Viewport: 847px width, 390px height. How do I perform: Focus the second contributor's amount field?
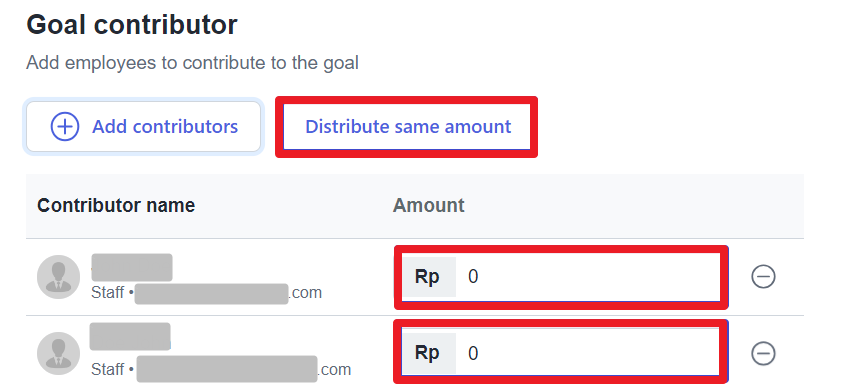pyautogui.click(x=561, y=353)
